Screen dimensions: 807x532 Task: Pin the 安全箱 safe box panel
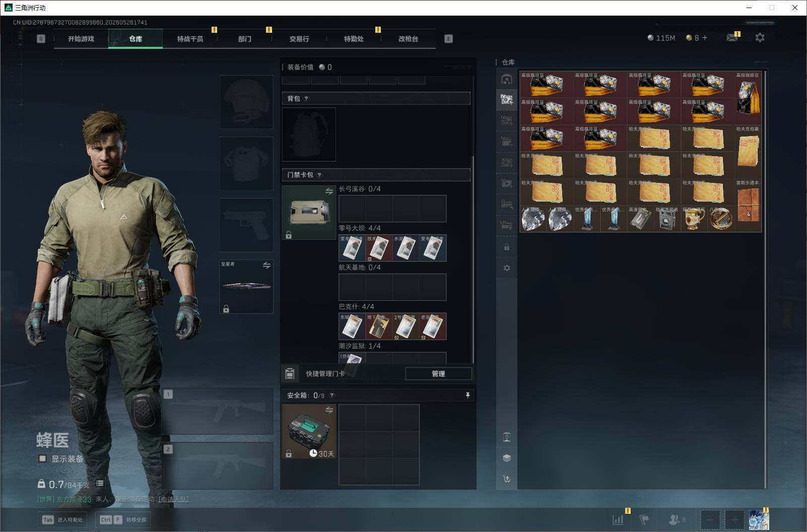[467, 395]
